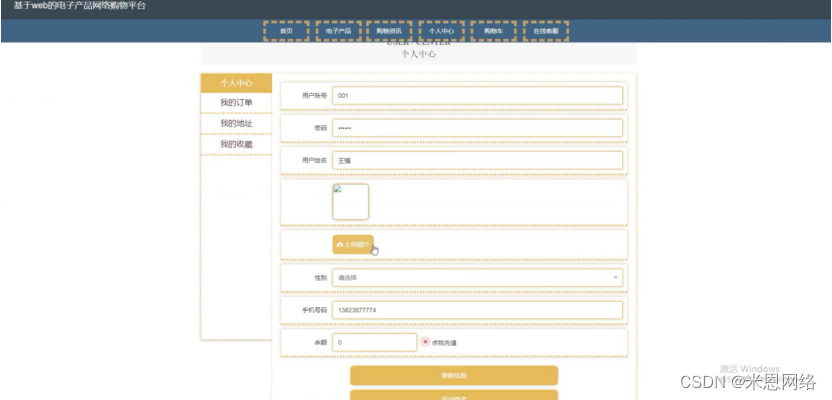
Task: Click the 性别 label
Action: tap(320, 277)
